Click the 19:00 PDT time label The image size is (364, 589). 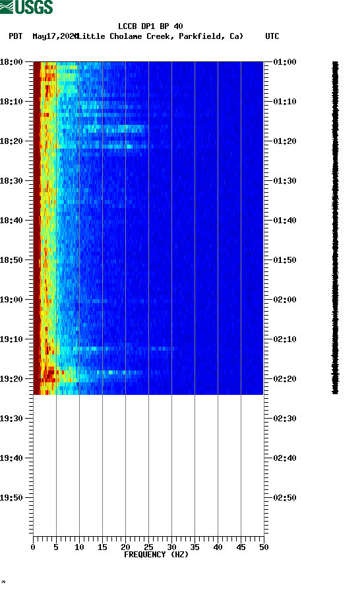(11, 300)
